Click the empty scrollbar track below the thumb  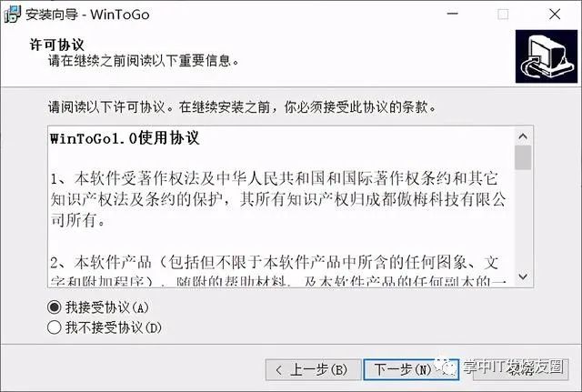coord(523,219)
